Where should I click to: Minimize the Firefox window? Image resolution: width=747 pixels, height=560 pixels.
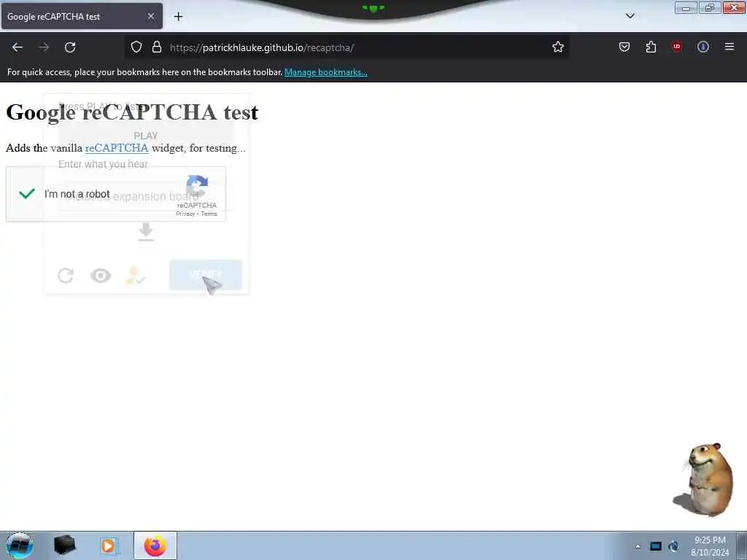(686, 8)
